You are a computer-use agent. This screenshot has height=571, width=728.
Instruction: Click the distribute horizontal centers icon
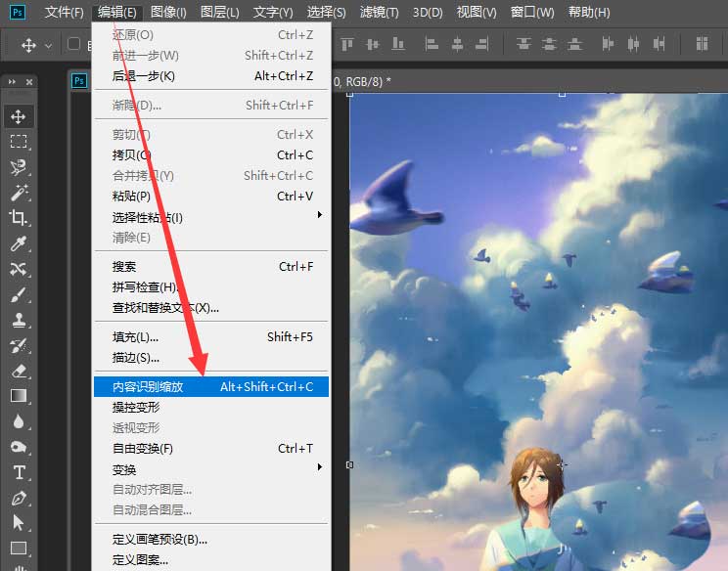point(633,44)
